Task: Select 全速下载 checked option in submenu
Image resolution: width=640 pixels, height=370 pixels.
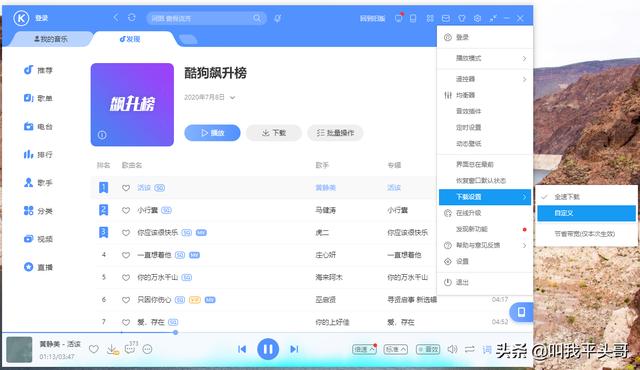Action: pyautogui.click(x=586, y=197)
